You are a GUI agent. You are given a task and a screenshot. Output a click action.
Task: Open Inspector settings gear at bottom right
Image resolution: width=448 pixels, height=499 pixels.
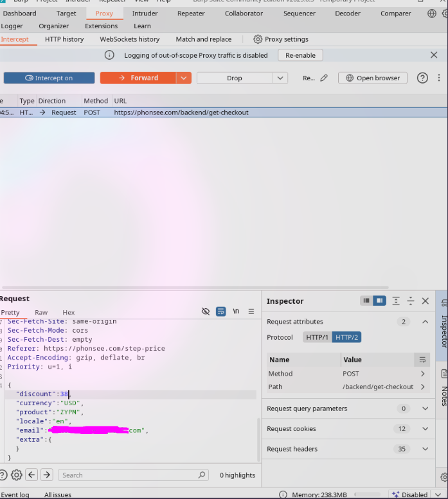(x=444, y=477)
